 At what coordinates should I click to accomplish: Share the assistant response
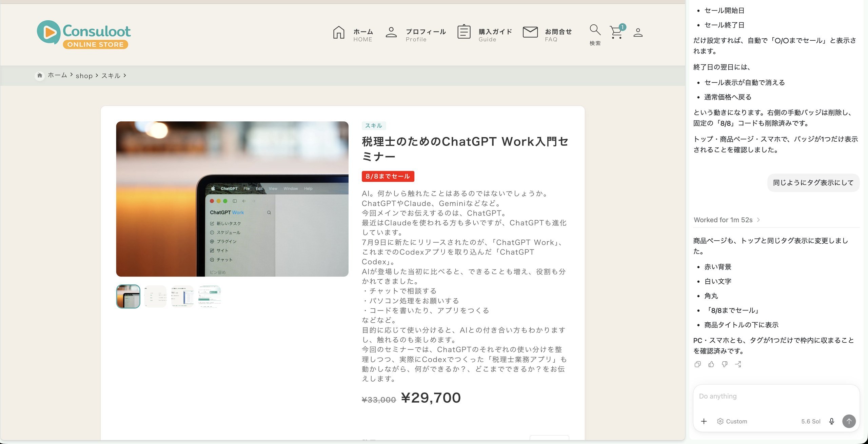738,364
